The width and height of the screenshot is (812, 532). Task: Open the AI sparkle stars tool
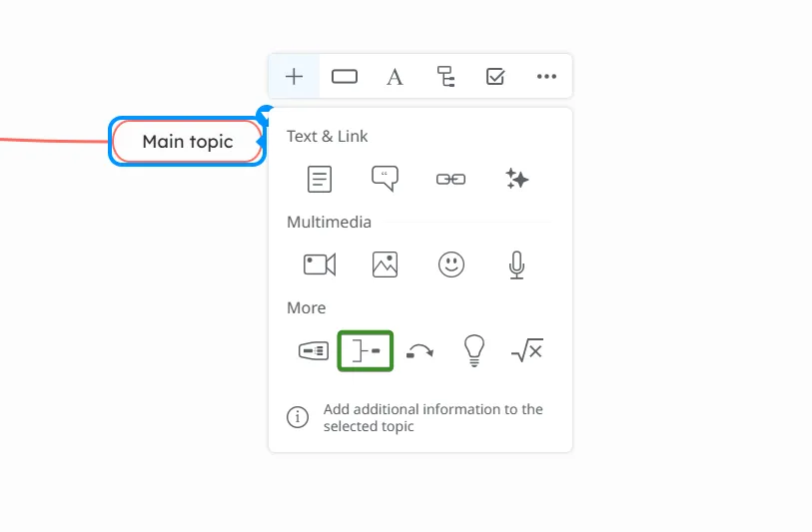[x=516, y=179]
